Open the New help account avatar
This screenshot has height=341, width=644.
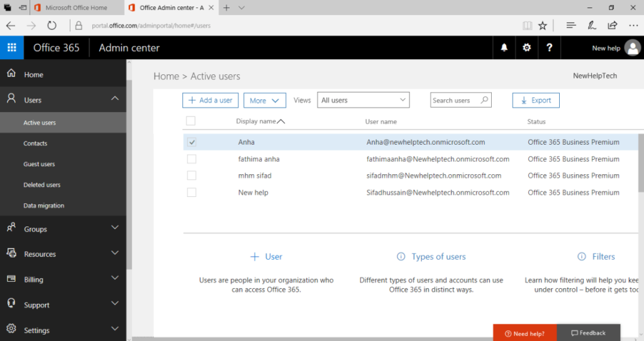[633, 48]
